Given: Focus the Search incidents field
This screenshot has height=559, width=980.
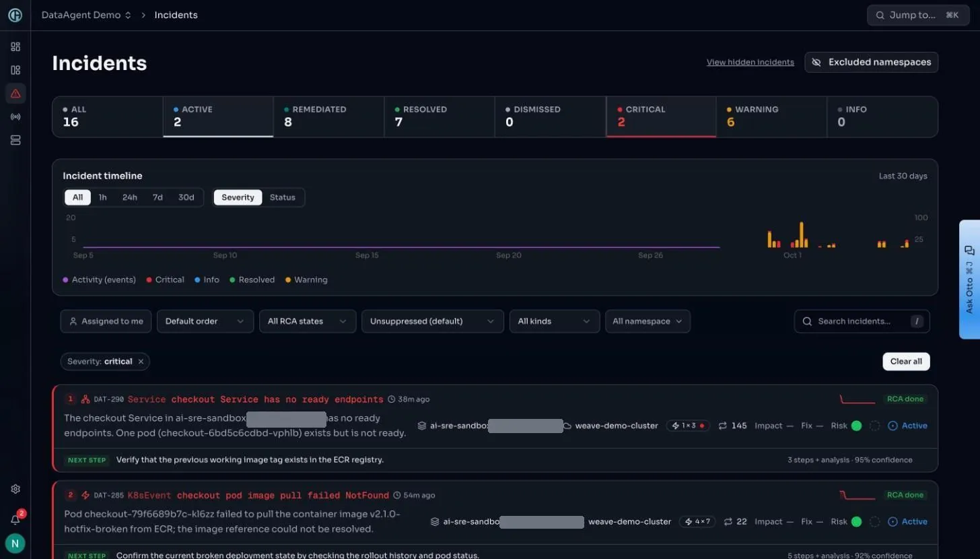Looking at the screenshot, I should 862,321.
